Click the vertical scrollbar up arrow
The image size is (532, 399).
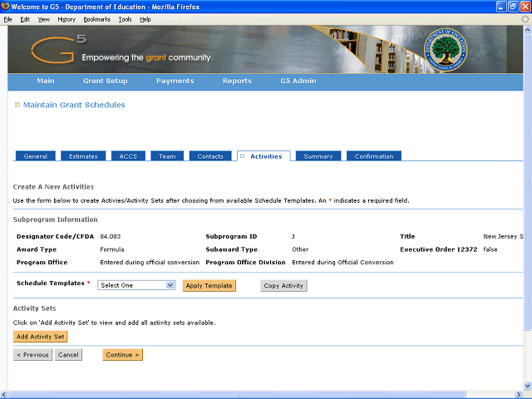(528, 30)
